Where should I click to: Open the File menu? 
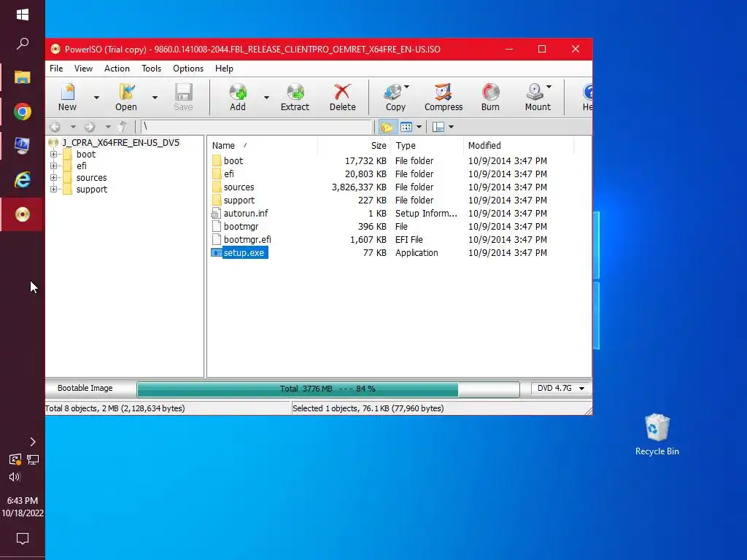pyautogui.click(x=56, y=69)
